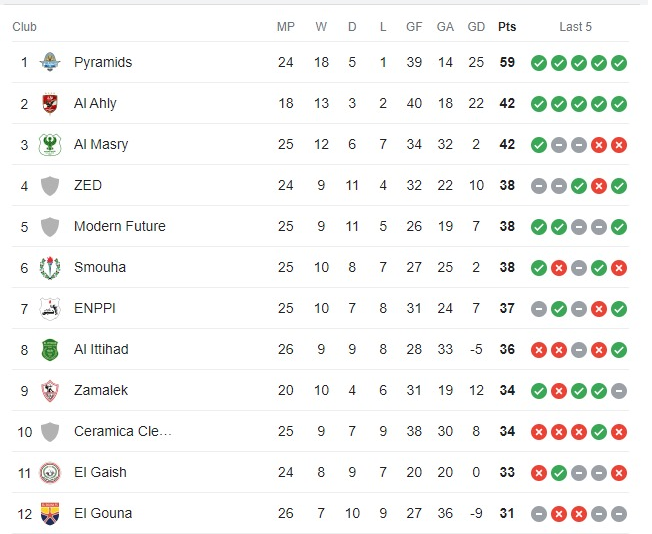652x534 pixels.
Task: Click the Pts column header
Action: pos(507,27)
